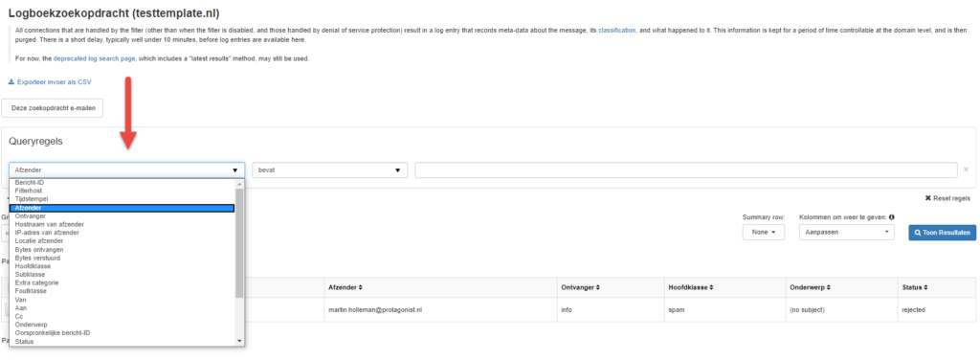The height and width of the screenshot is (361, 980).
Task: Open the deprecated log search page link
Action: click(95, 58)
